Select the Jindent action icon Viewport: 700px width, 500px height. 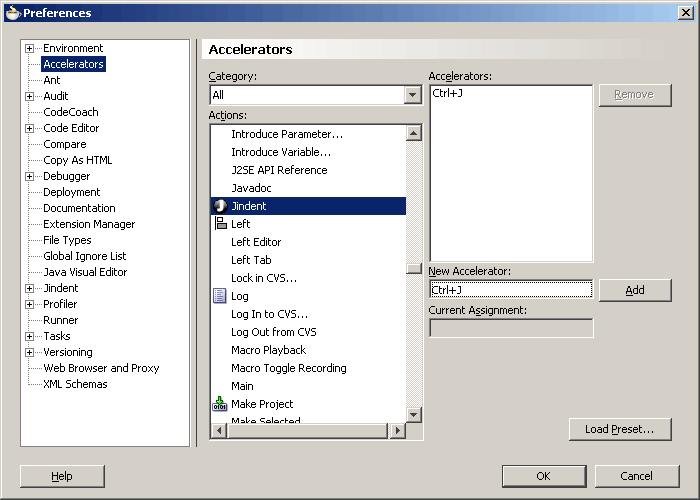click(x=220, y=206)
